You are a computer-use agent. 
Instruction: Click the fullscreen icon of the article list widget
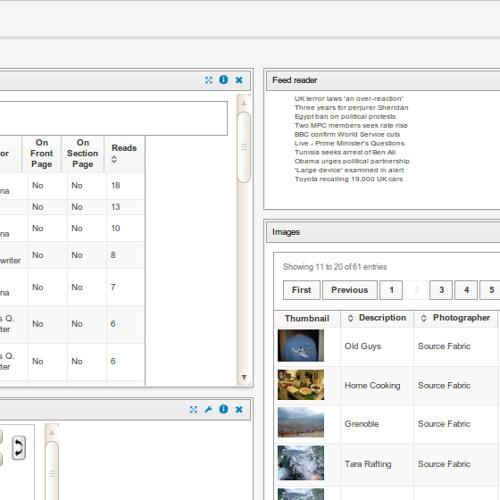(209, 80)
